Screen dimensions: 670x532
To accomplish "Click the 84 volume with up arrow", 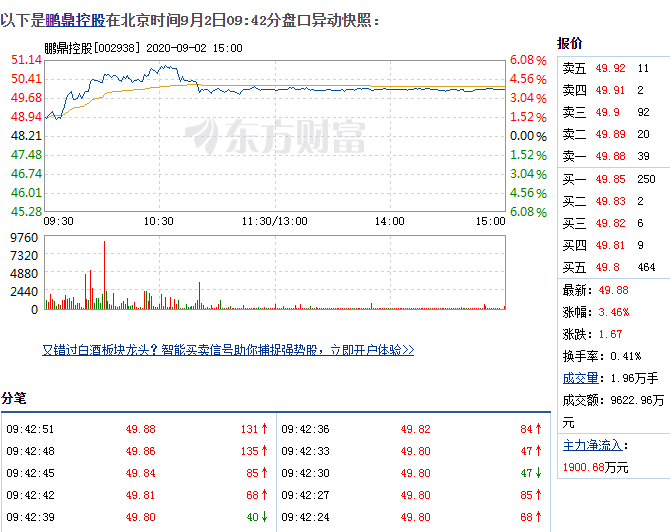I will pyautogui.click(x=531, y=429).
